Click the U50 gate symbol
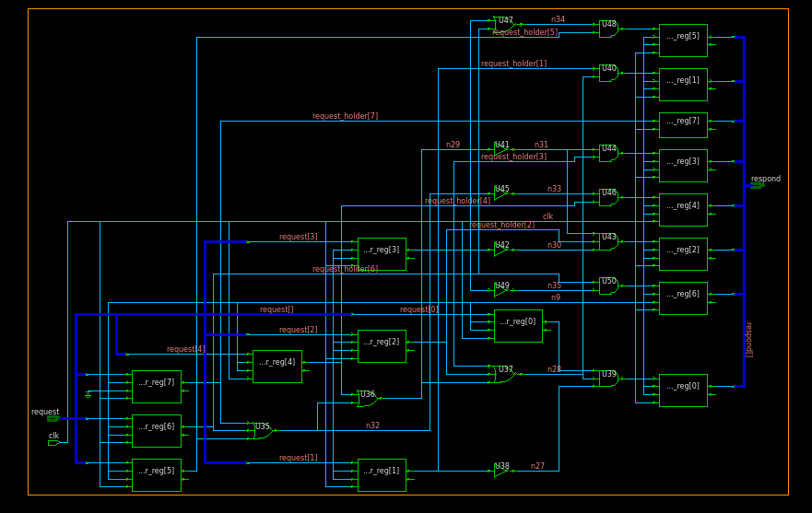Image resolution: width=812 pixels, height=513 pixels. pos(608,286)
